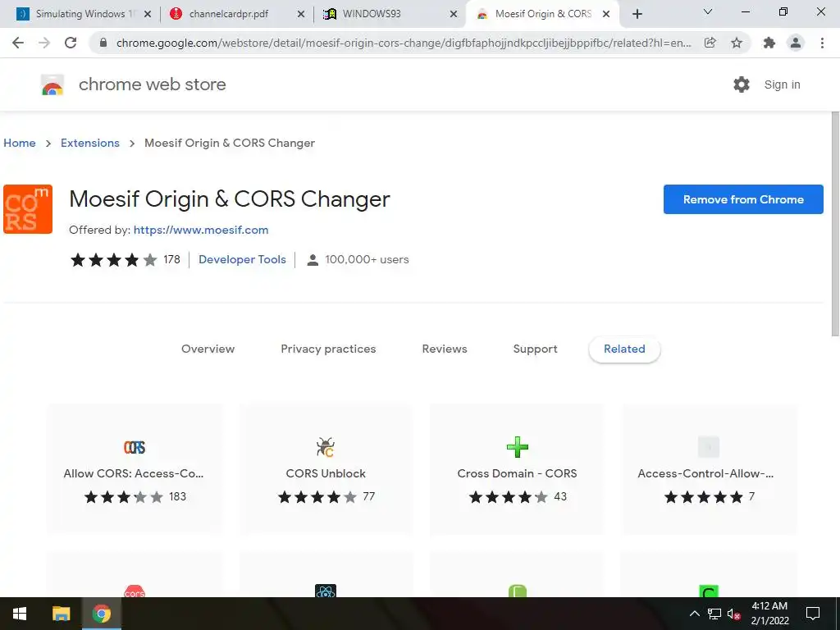Click the chrome web store logo

click(52, 84)
